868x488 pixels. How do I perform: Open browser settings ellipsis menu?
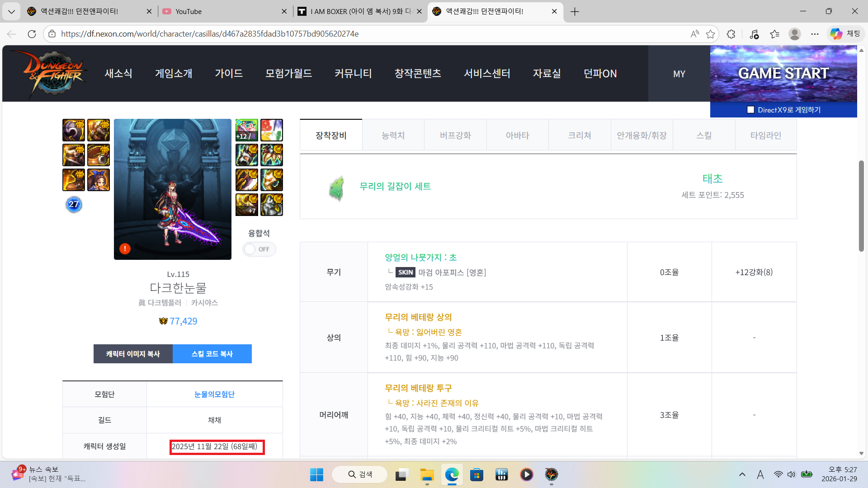(x=815, y=34)
